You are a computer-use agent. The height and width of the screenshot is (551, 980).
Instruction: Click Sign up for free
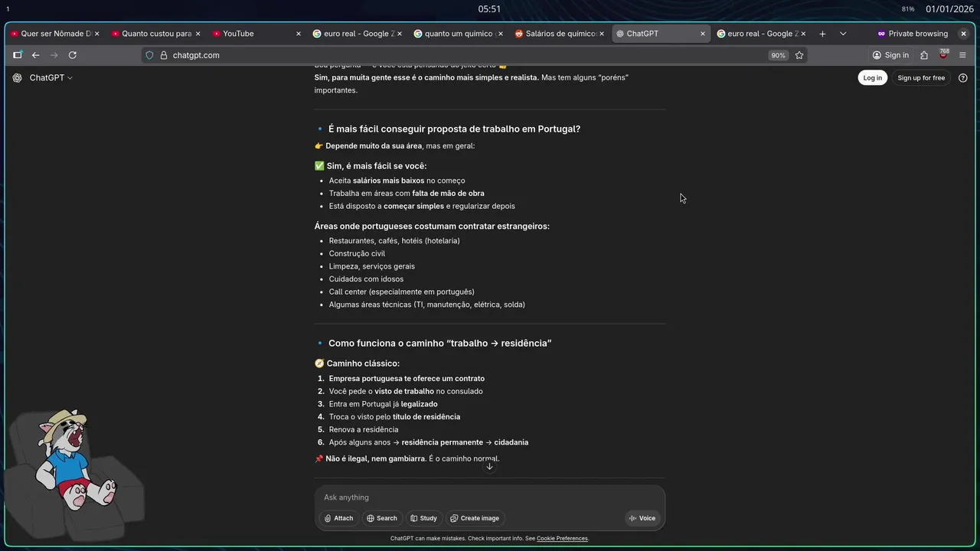921,78
